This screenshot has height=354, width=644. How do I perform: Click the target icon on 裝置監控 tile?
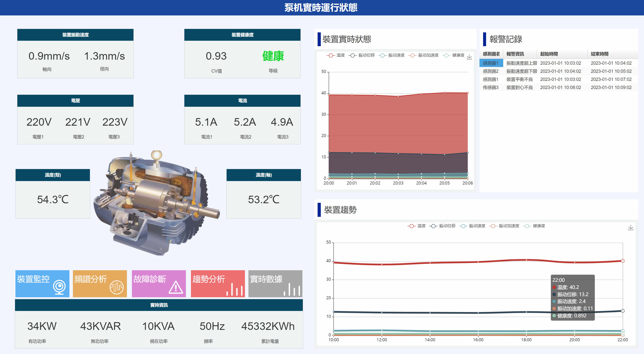[59, 287]
